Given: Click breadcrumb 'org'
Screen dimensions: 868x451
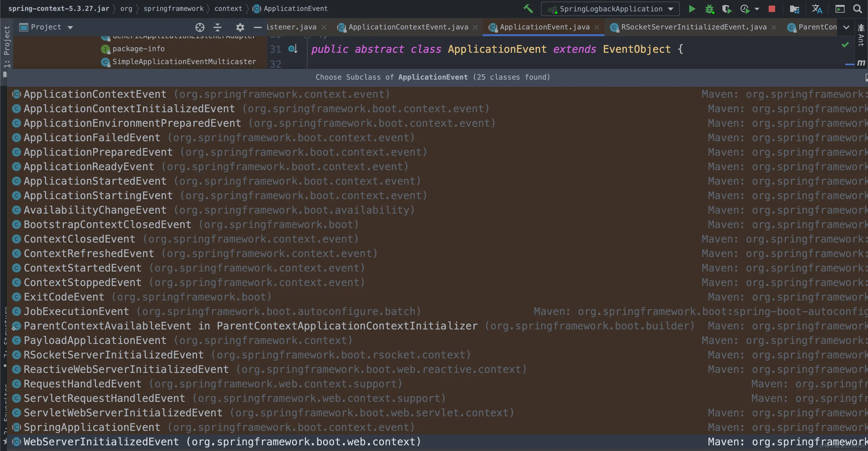Looking at the screenshot, I should pos(126,8).
